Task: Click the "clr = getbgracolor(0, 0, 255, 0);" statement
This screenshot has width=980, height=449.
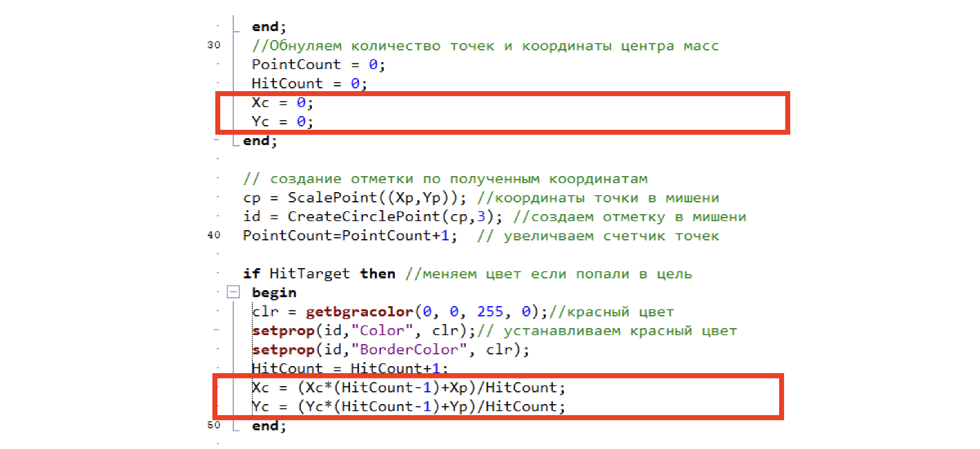Action: click(400, 312)
